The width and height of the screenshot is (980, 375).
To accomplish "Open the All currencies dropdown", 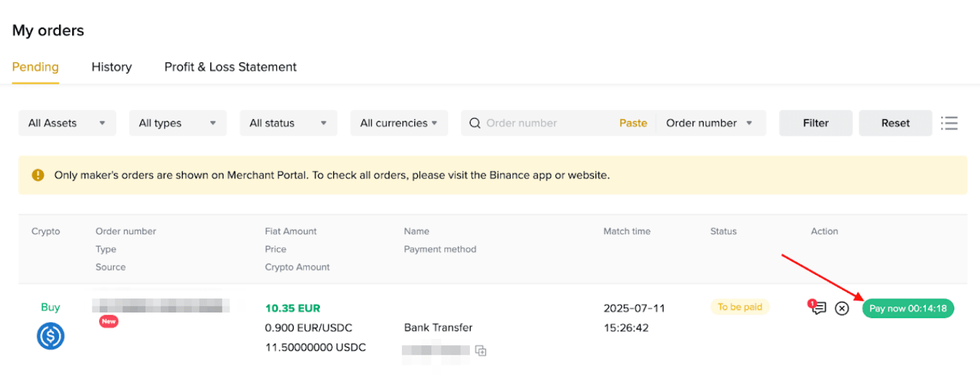I will click(x=399, y=123).
